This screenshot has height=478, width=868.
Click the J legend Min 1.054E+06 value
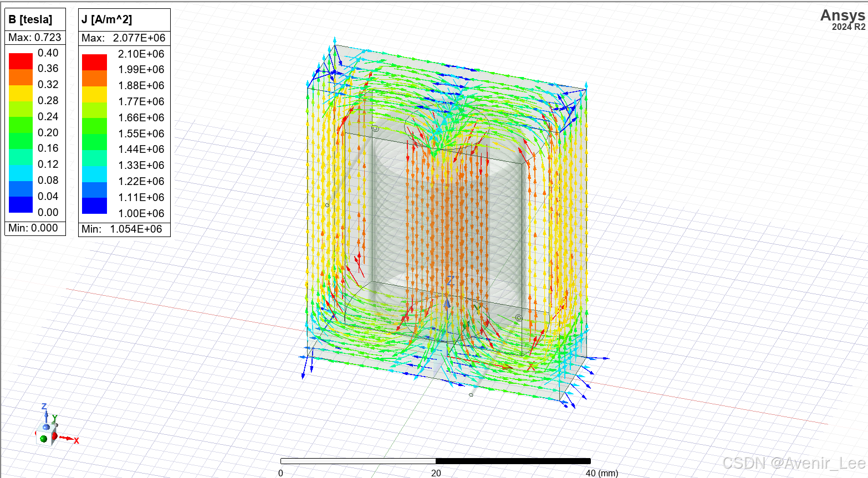(x=122, y=229)
